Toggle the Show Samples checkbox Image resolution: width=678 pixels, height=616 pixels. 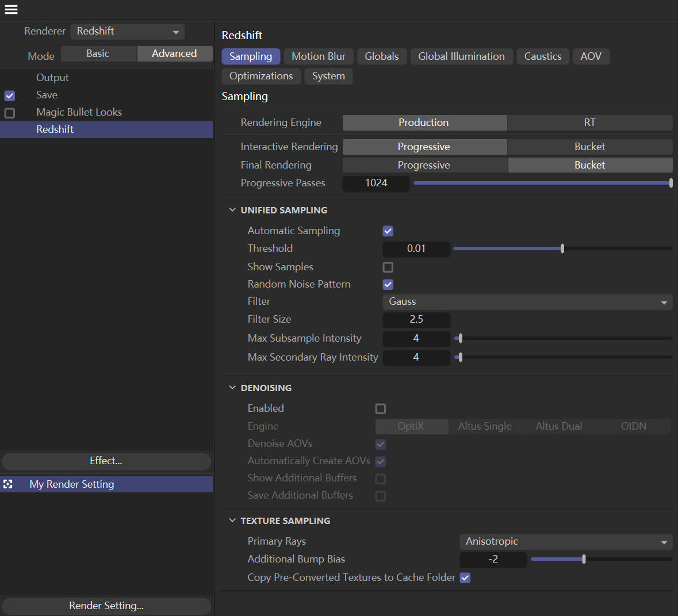tap(388, 267)
